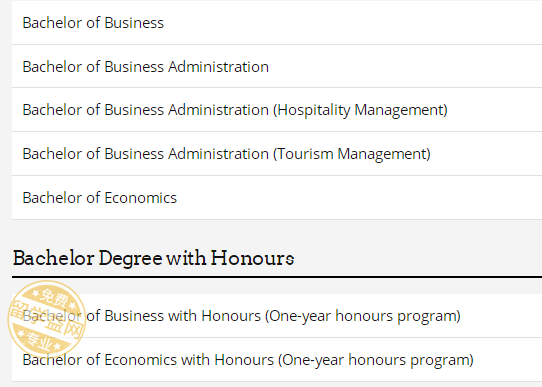This screenshot has height=387, width=542.
Task: Click the Bachelor Degree with Honours heading
Action: (153, 258)
